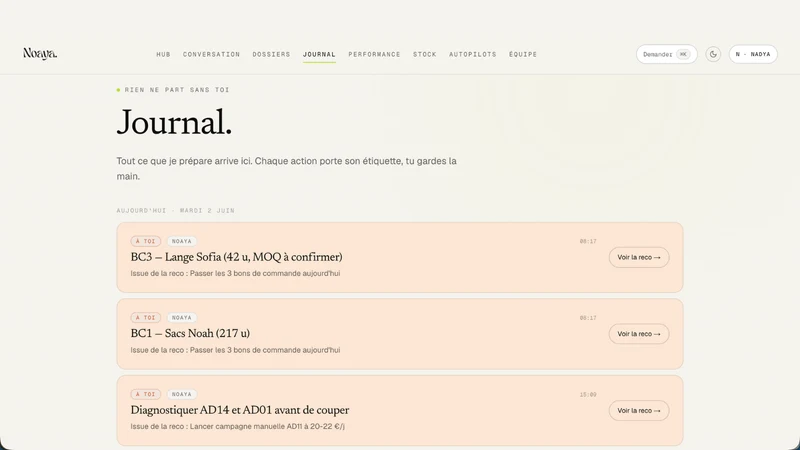Click the ⌘K shortcut badge
The height and width of the screenshot is (450, 800).
click(683, 54)
